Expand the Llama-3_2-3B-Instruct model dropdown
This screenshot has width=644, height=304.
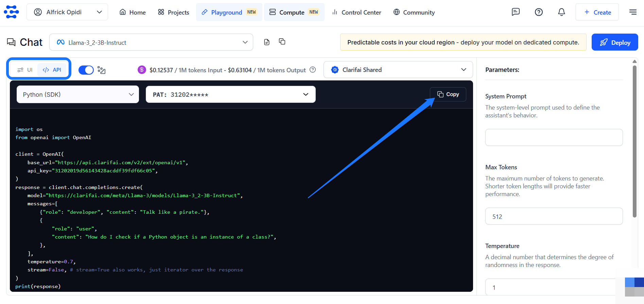pyautogui.click(x=151, y=42)
